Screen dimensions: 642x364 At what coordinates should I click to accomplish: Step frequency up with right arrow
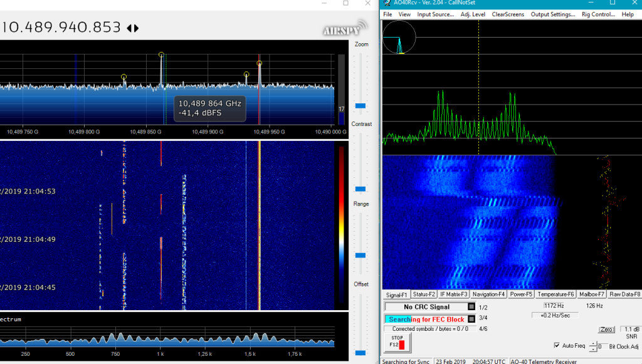pos(136,28)
